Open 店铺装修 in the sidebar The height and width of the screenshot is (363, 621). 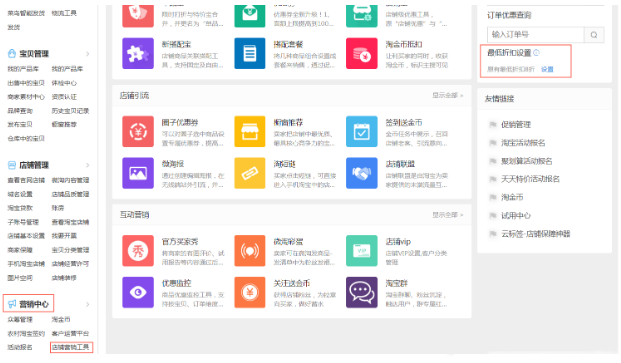point(64,278)
